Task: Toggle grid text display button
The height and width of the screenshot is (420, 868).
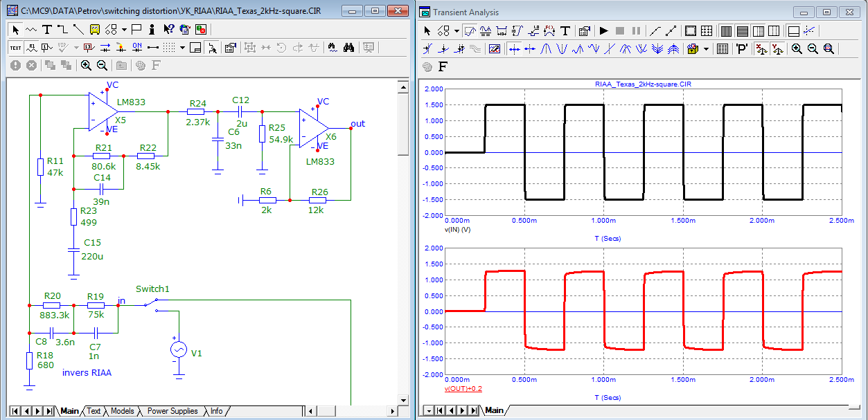Action: (15, 48)
